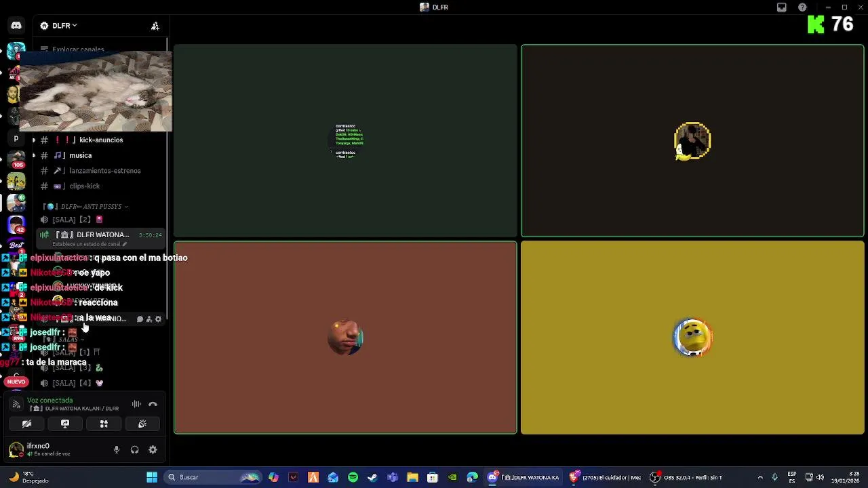Focus the dark brown participant tile
This screenshot has height=488, width=868.
tap(692, 141)
